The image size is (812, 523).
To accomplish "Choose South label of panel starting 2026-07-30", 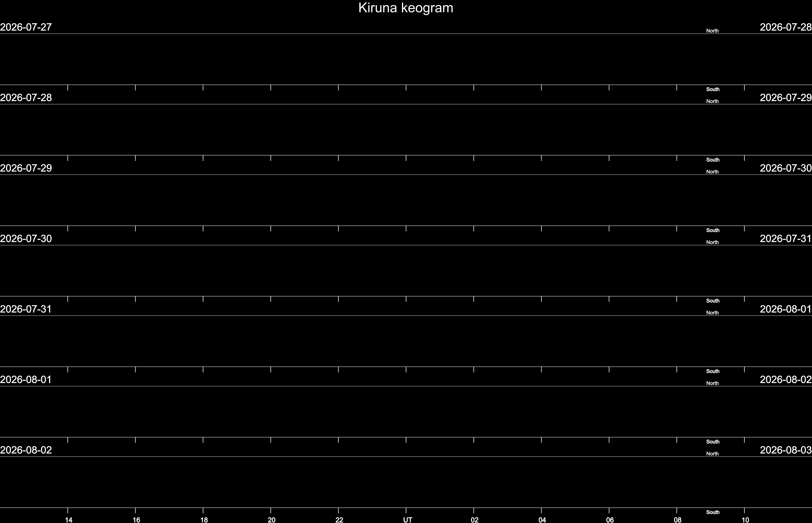I will (713, 301).
